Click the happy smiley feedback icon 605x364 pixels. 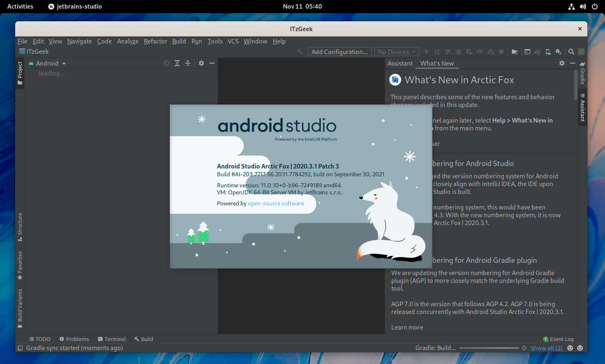pos(570,348)
